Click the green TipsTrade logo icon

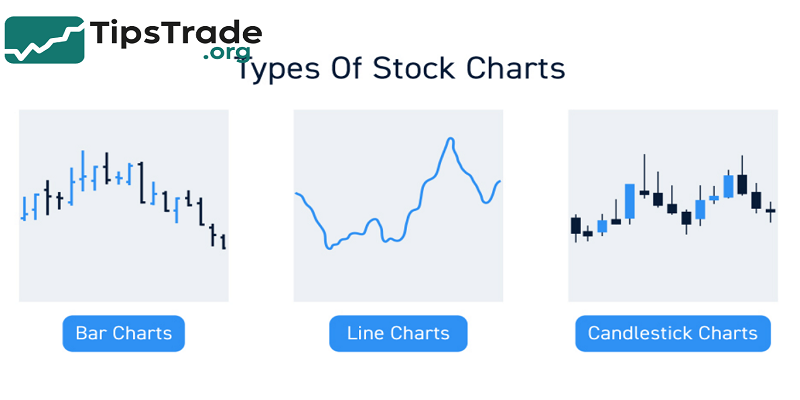44,40
